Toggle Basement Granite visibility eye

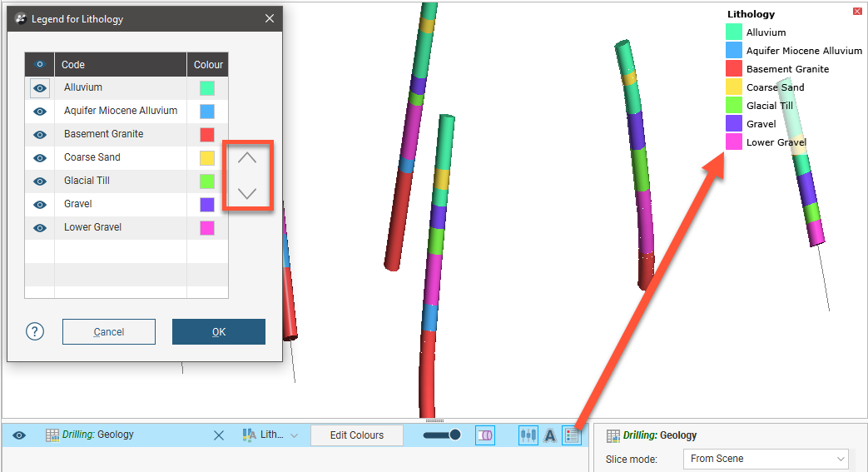[40, 135]
